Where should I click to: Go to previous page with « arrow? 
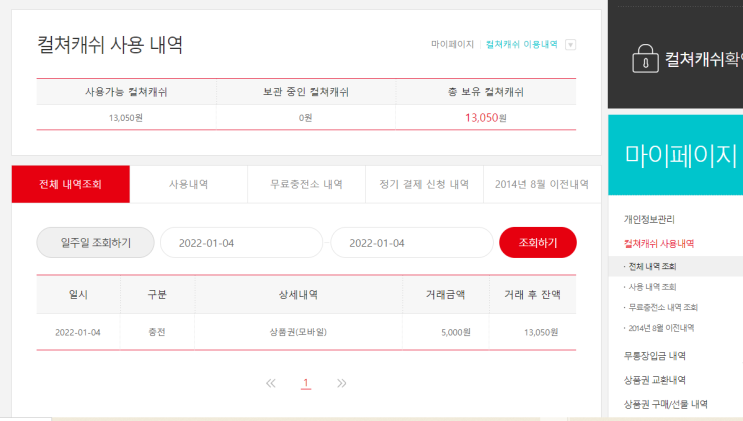pyautogui.click(x=270, y=383)
